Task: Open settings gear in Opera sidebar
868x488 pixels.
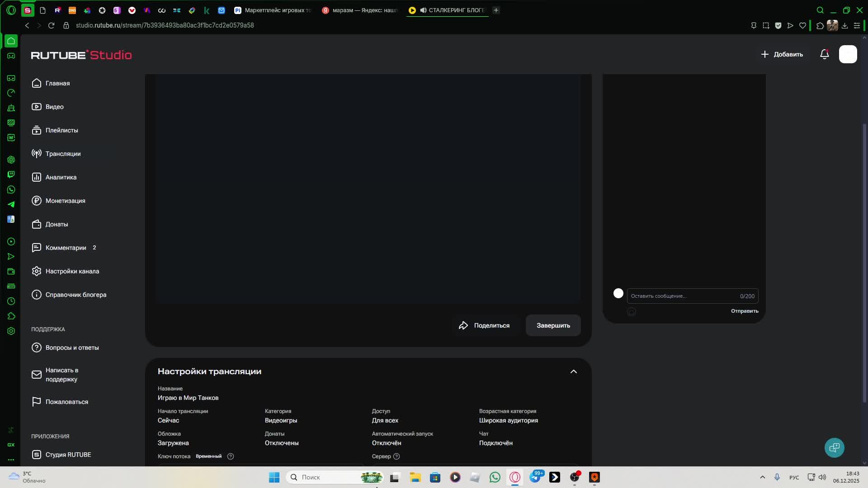Action: click(x=11, y=331)
